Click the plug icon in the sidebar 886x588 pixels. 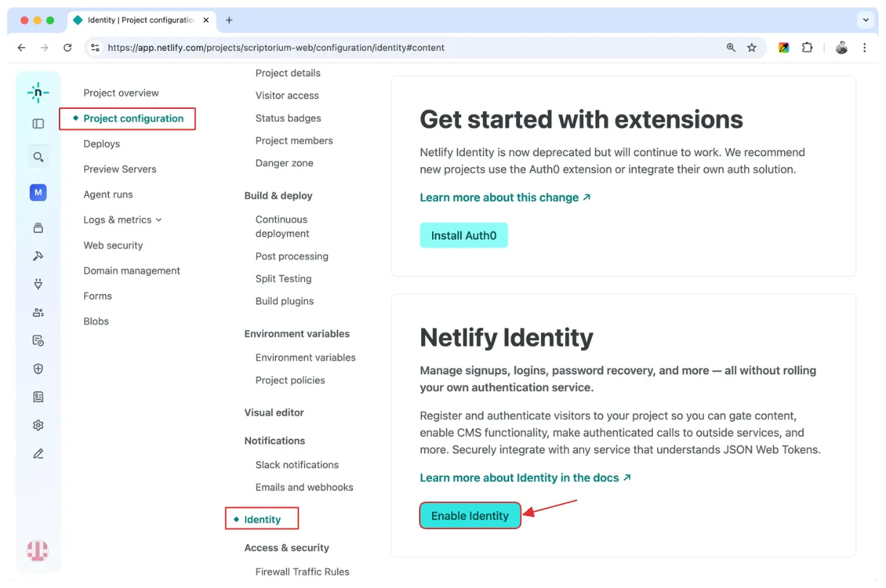point(38,284)
